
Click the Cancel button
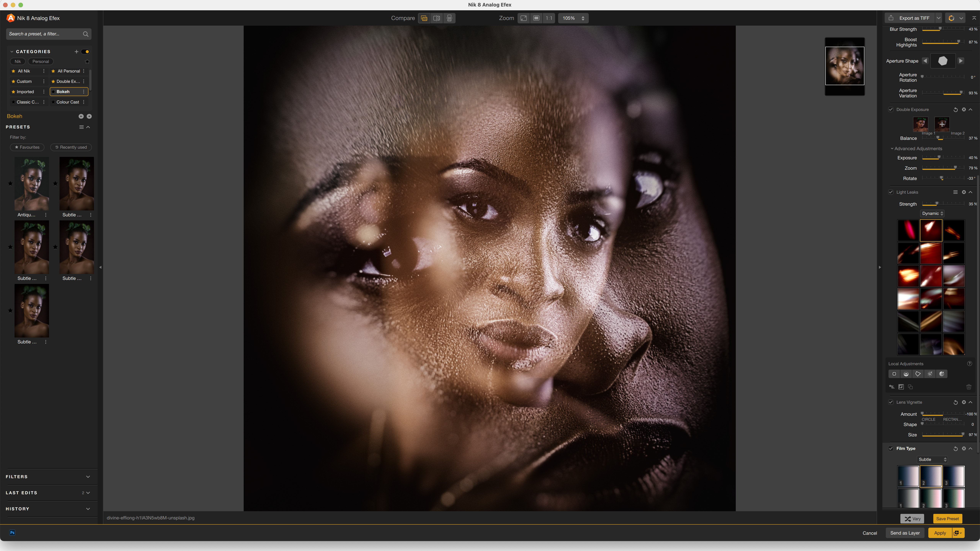tap(870, 533)
